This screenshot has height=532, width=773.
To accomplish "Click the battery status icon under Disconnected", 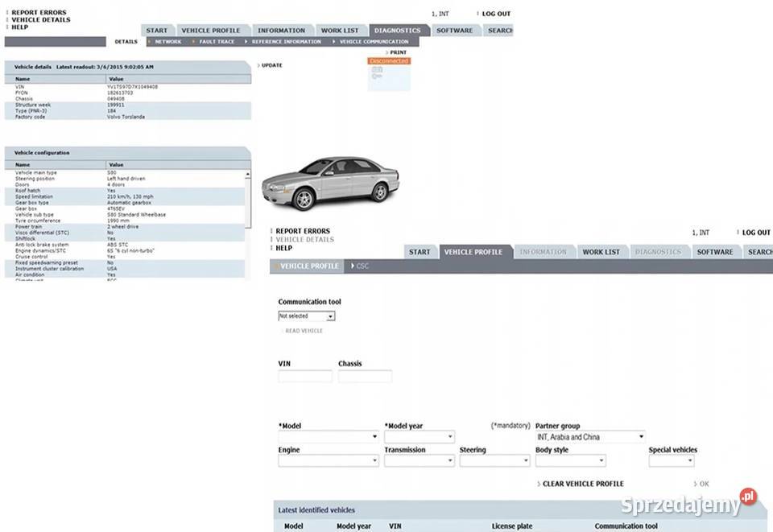I will (x=377, y=70).
